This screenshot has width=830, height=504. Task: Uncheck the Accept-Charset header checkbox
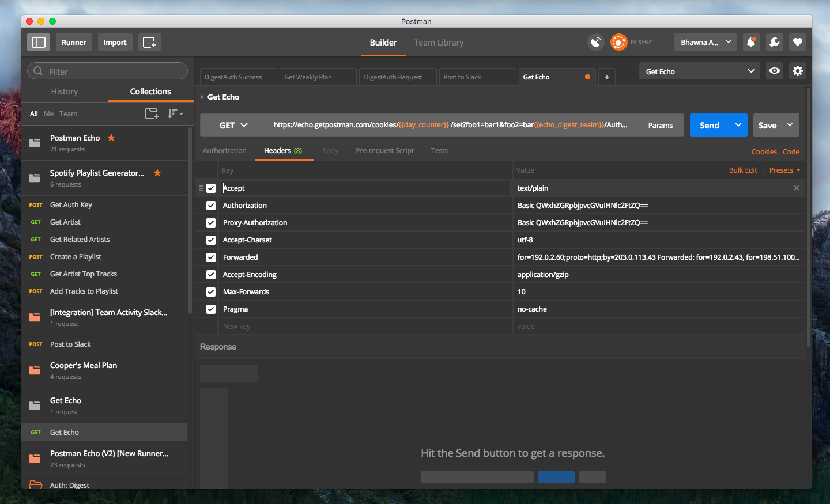[211, 240]
